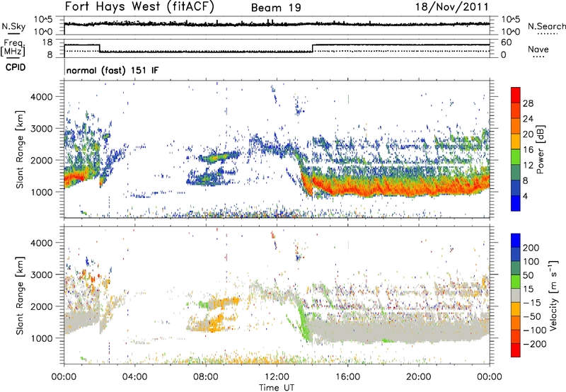
Task: Click the date '18/Nov/2011'
Action: point(452,6)
